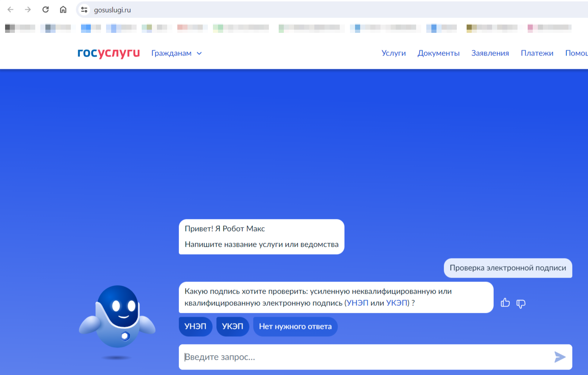This screenshot has height=375, width=588.
Task: Click the browser forward arrow
Action: [28, 10]
